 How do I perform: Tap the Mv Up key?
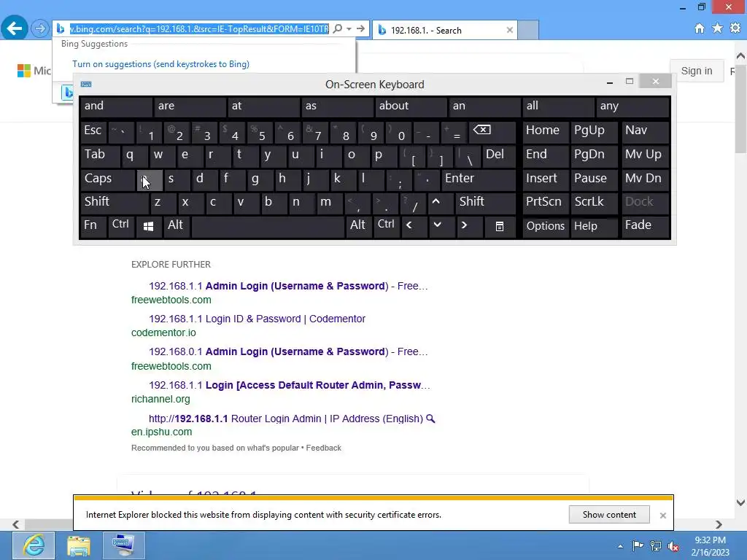[x=645, y=155]
